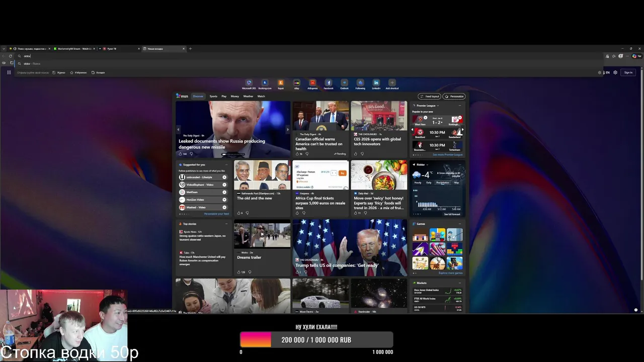Open the Explore more games link

point(450,273)
